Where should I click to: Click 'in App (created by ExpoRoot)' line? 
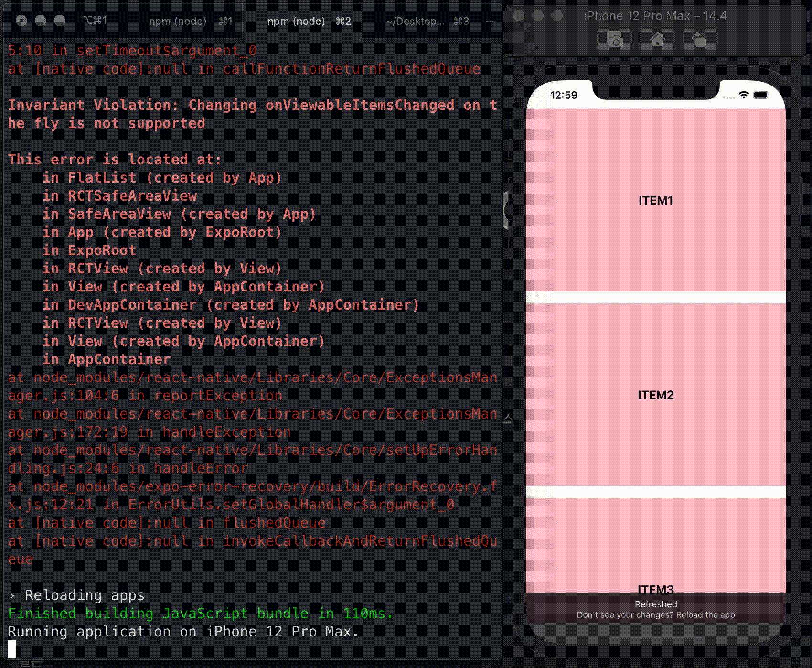[x=162, y=232]
